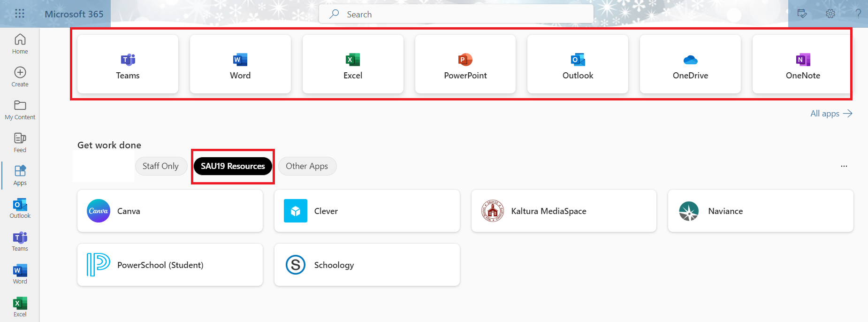Switch to the Staff Only tab
Screen dimensions: 868x322
(x=161, y=166)
